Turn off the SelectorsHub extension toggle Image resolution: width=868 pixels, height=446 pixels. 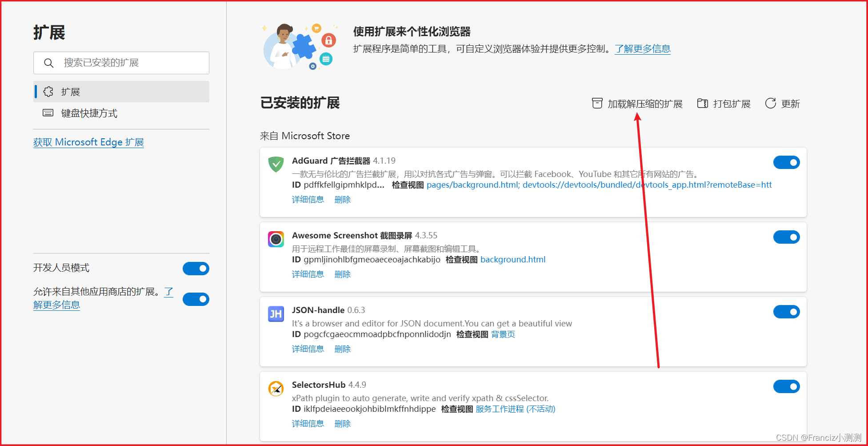tap(786, 386)
